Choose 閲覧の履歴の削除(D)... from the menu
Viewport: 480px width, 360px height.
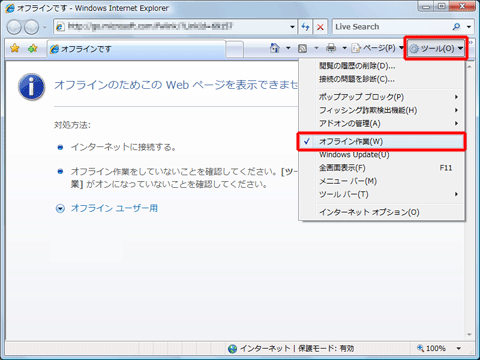382,66
